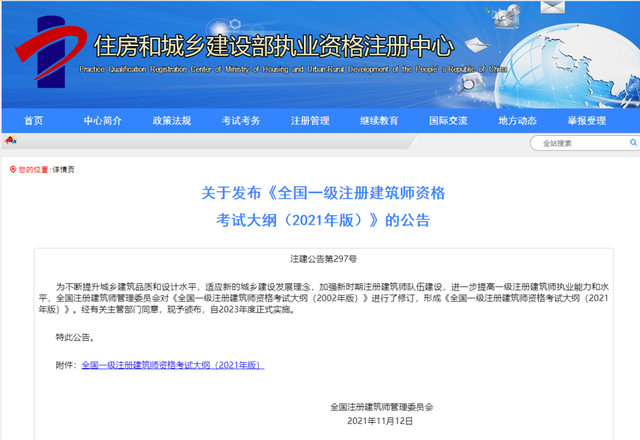The image size is (640, 440).
Task: Click the site title 住房和城乡建设部执业资格注册中心
Action: 272,46
